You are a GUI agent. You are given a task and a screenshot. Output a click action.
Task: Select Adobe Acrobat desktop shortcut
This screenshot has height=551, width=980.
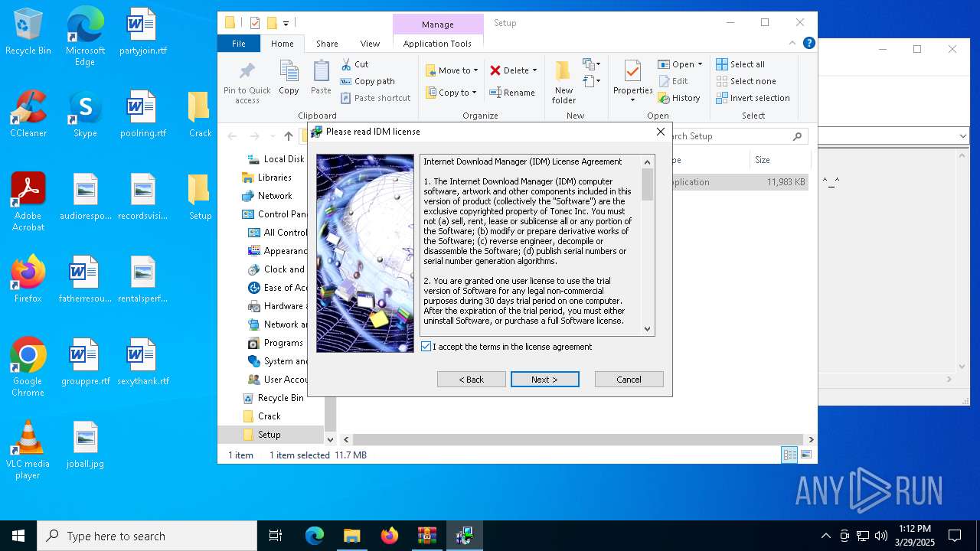[x=28, y=202]
